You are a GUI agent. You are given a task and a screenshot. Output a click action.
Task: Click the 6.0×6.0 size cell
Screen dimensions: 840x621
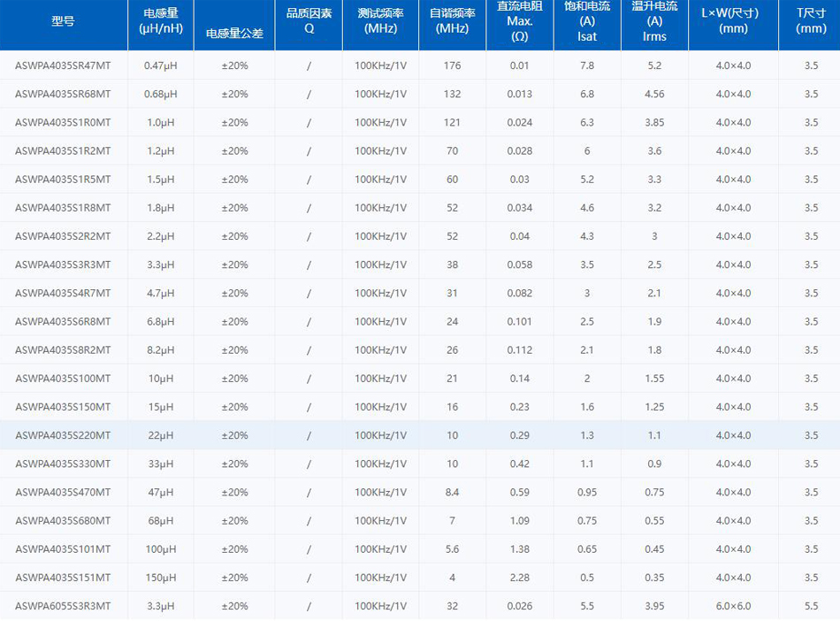733,606
